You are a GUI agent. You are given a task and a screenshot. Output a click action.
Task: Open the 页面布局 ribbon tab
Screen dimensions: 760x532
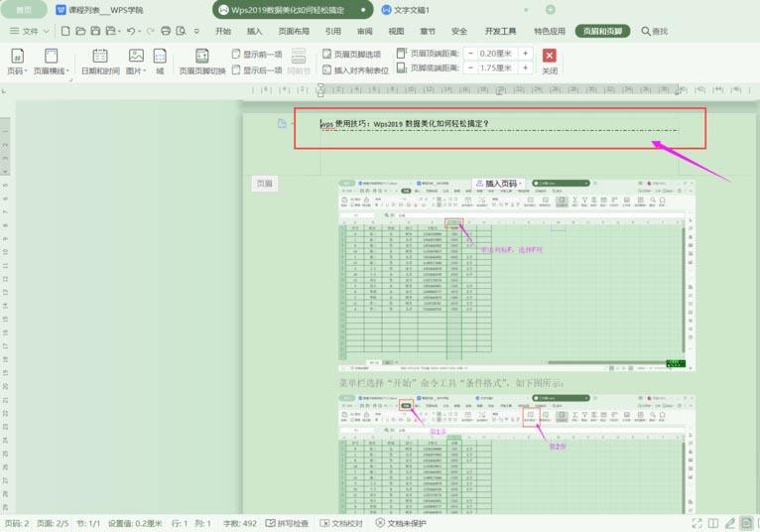(294, 31)
